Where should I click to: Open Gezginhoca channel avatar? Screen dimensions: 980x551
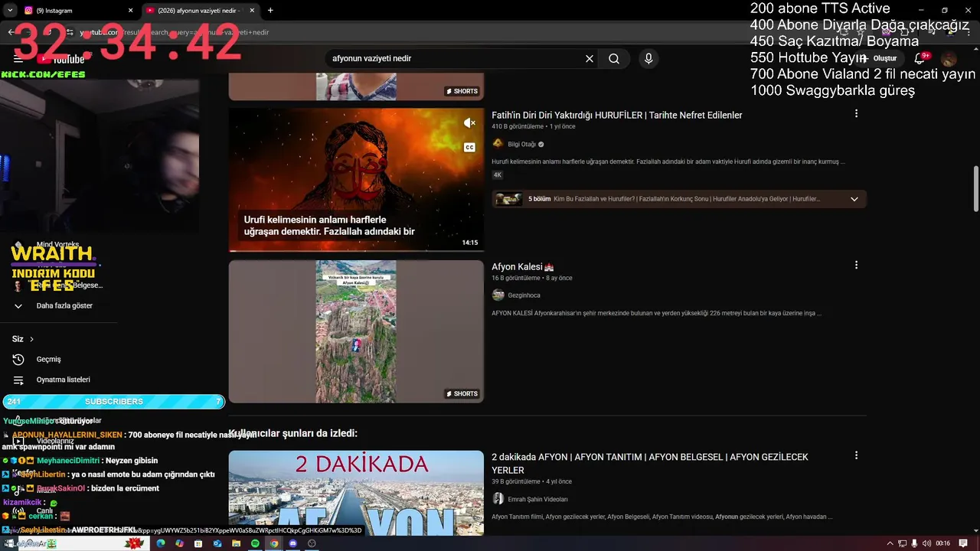click(x=498, y=295)
